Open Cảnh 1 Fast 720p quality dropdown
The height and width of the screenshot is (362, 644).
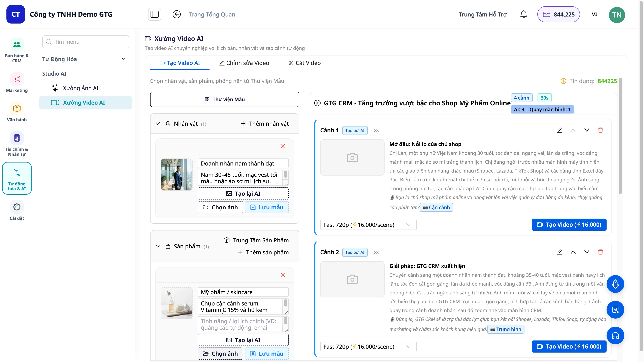(368, 225)
